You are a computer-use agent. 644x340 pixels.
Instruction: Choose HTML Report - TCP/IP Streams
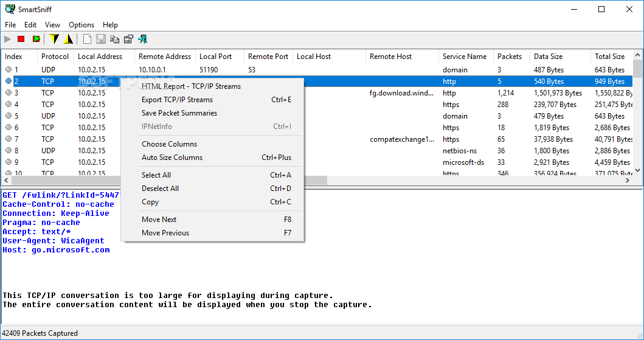click(212, 86)
